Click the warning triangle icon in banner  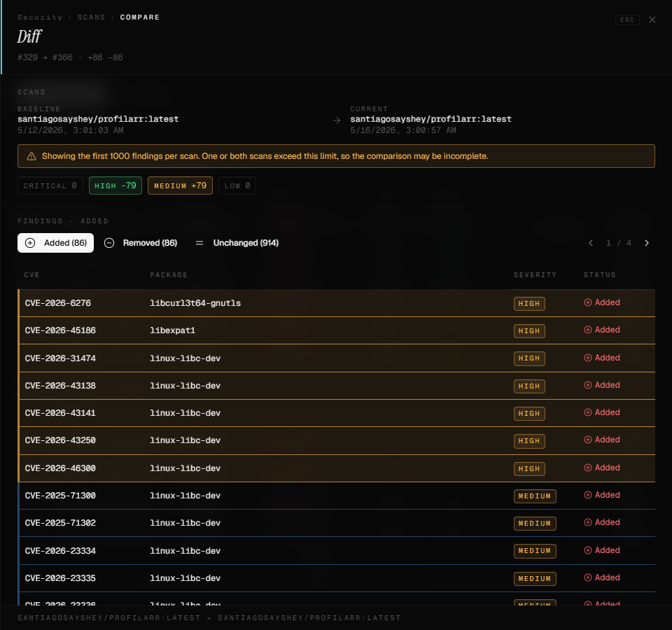(x=31, y=156)
